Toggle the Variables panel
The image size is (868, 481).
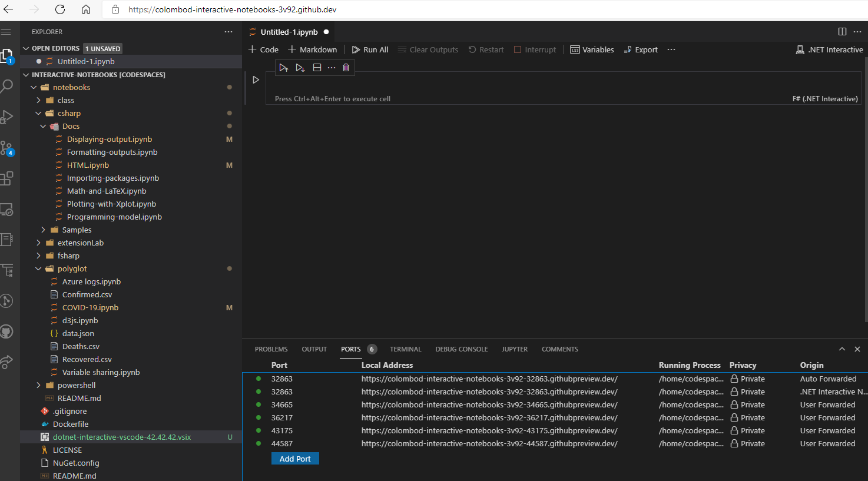pyautogui.click(x=592, y=49)
